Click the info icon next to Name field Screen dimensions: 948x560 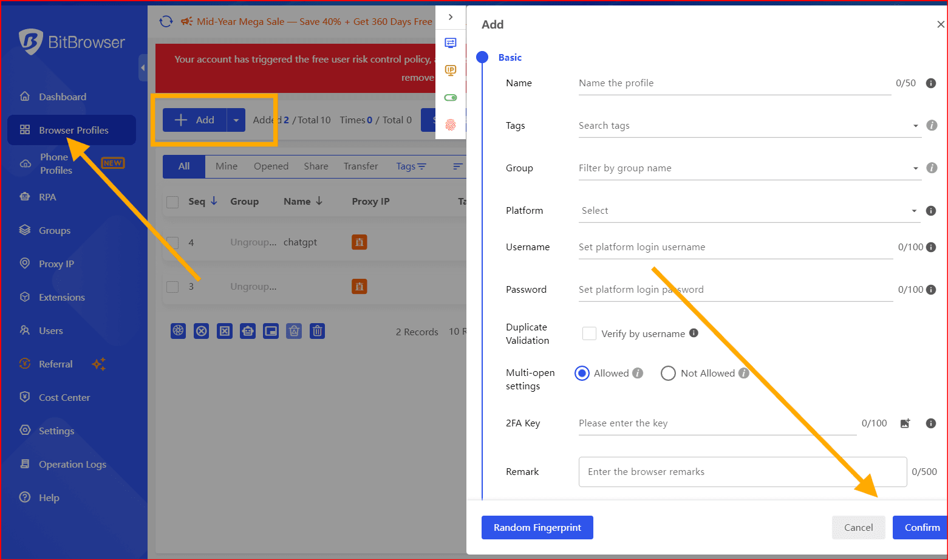(931, 83)
